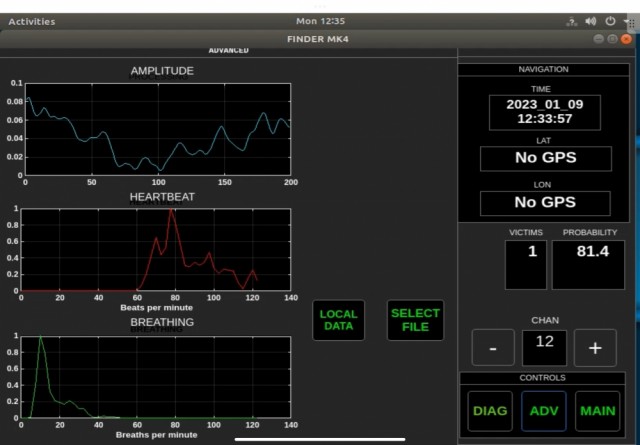The width and height of the screenshot is (640, 445).
Task: Click the NAVIGATION panel header
Action: 543,69
